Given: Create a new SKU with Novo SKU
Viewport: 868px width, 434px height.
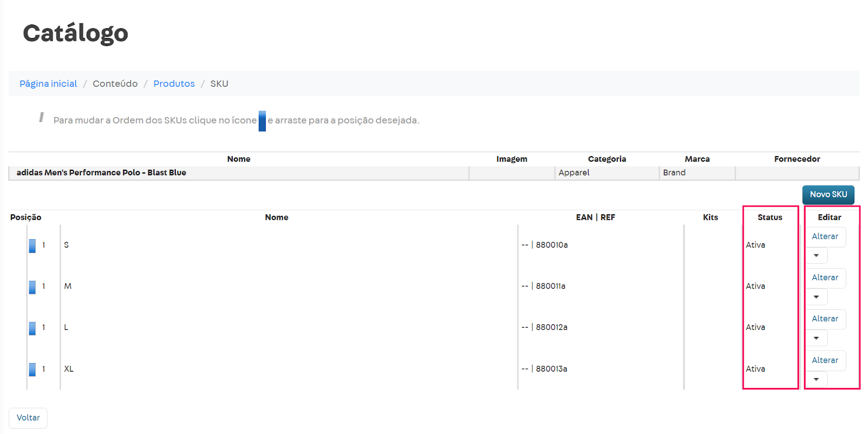Looking at the screenshot, I should pyautogui.click(x=828, y=194).
